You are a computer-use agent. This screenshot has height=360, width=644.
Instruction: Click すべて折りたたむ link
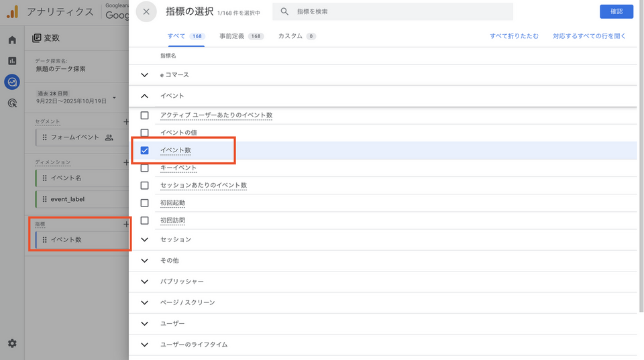point(514,36)
